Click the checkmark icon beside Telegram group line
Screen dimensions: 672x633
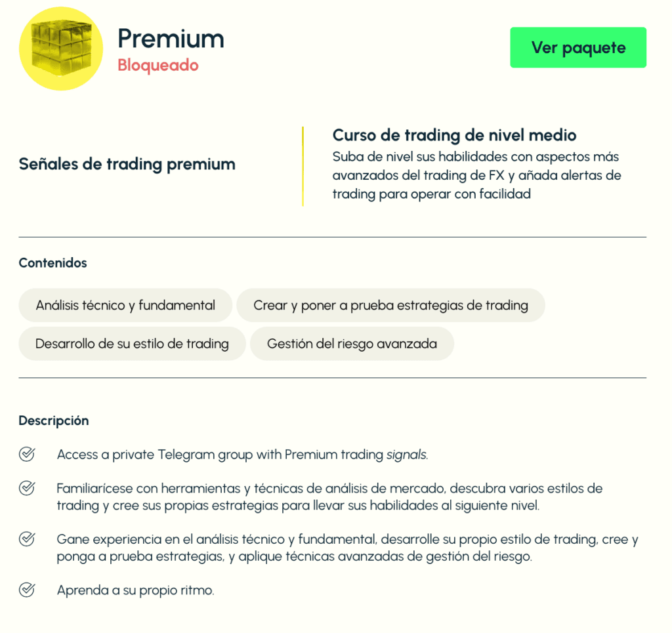pos(27,455)
